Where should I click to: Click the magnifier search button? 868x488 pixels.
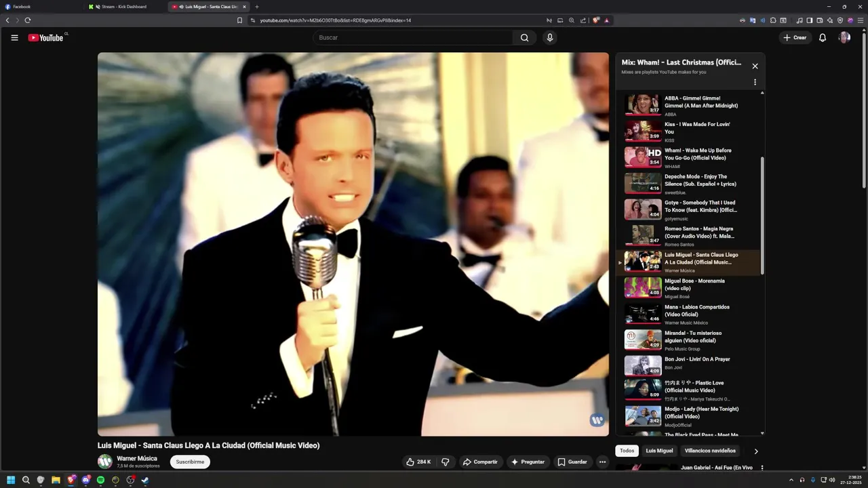tap(524, 38)
